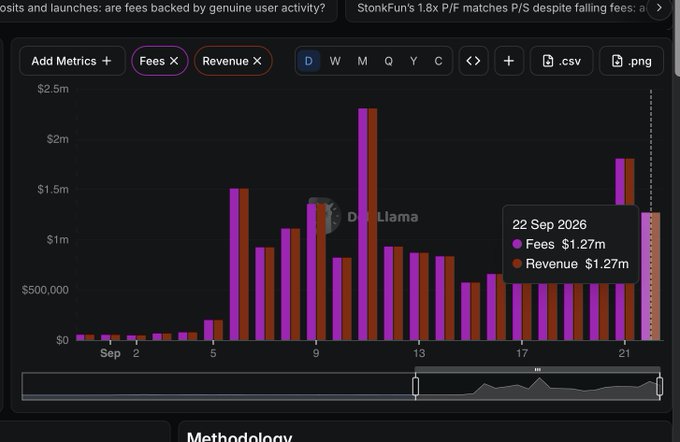Click the $2.5m y-axis label
Screen dimensions: 680x442
53,89
